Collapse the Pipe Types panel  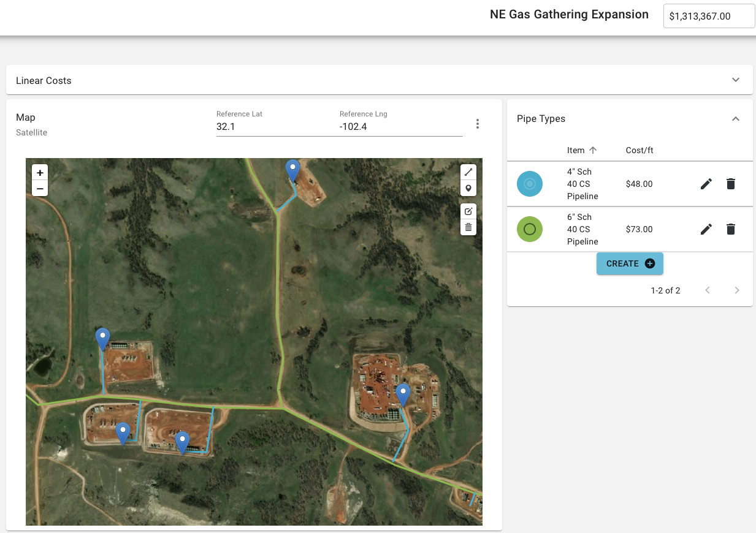(736, 119)
